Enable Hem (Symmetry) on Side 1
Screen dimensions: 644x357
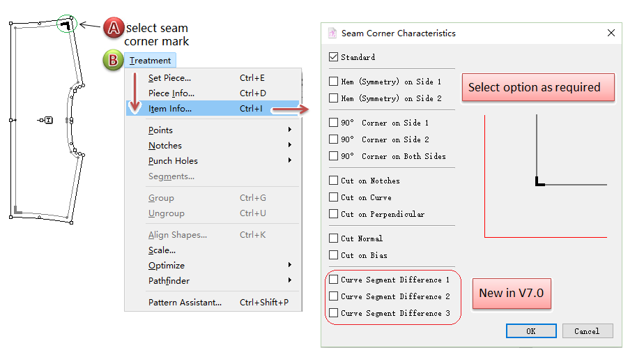333,82
